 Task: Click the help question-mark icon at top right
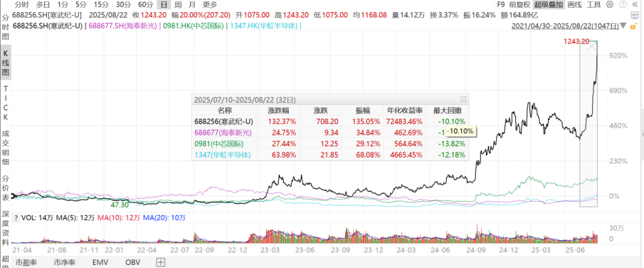(621, 5)
